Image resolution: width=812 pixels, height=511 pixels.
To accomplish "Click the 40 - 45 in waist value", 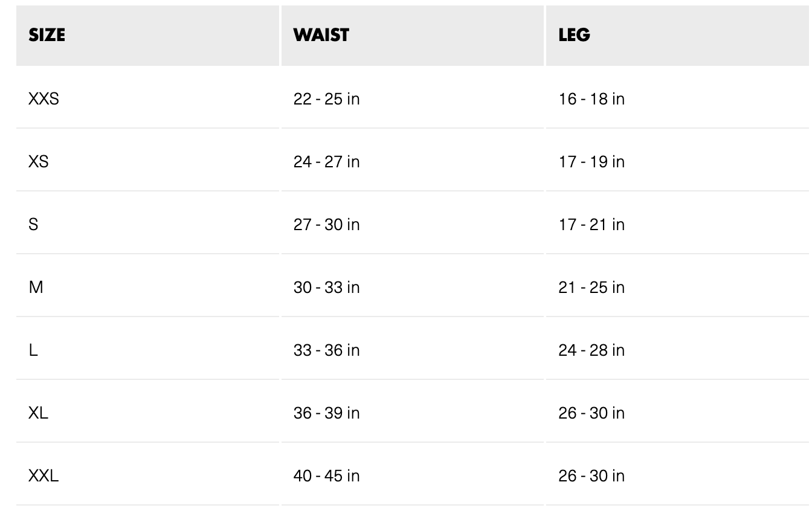I will click(x=326, y=475).
